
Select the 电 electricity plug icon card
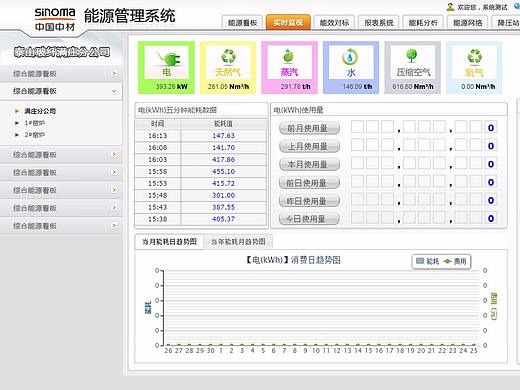point(166,67)
